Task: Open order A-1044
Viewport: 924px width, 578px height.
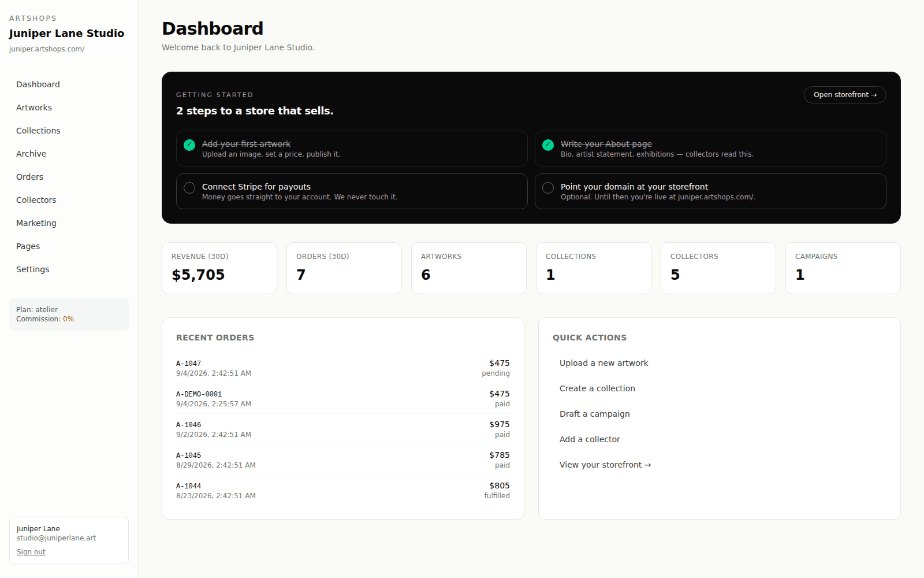Action: tap(343, 491)
